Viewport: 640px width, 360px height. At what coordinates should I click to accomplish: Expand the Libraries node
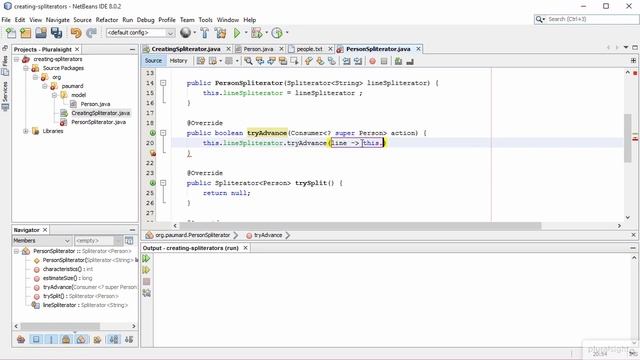[x=26, y=131]
